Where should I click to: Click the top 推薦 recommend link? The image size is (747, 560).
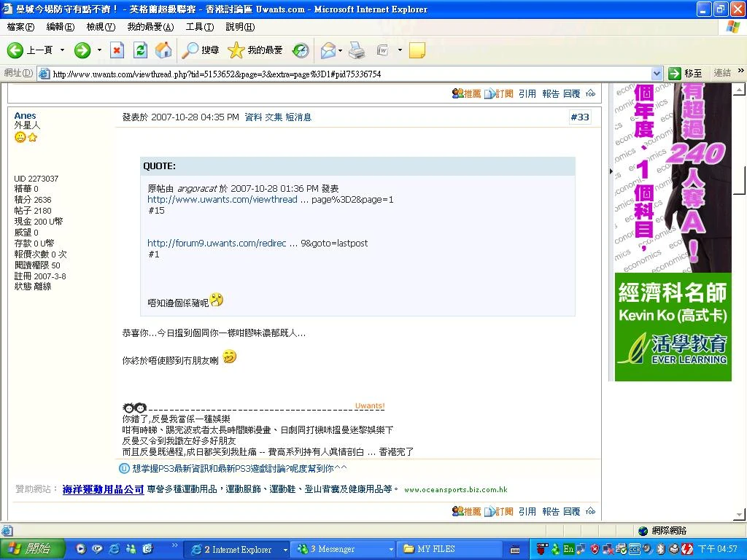(467, 94)
